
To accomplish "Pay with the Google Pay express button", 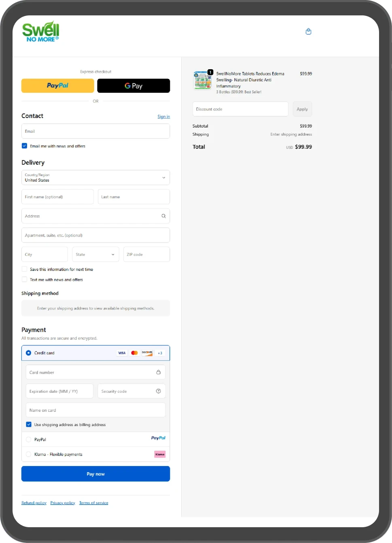I will tap(133, 86).
